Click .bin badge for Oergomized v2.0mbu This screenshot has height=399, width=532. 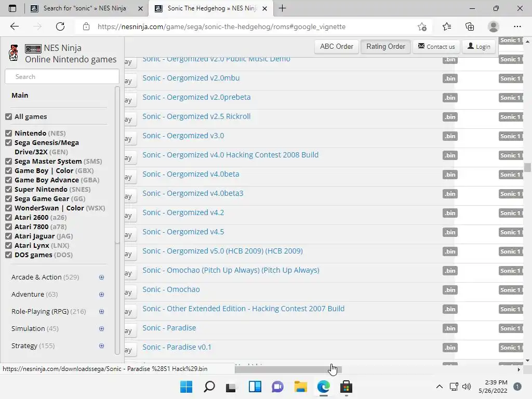tap(450, 79)
